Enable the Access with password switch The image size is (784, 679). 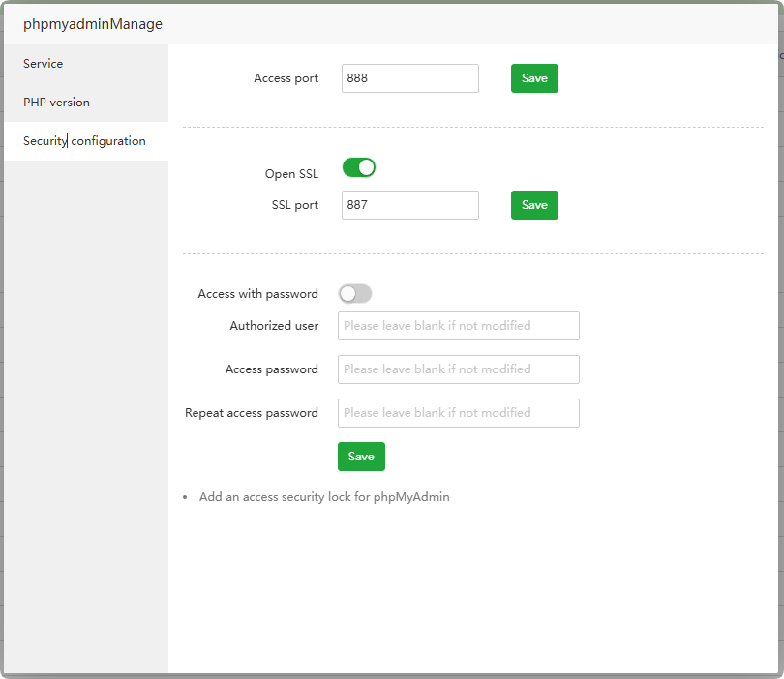click(x=354, y=294)
